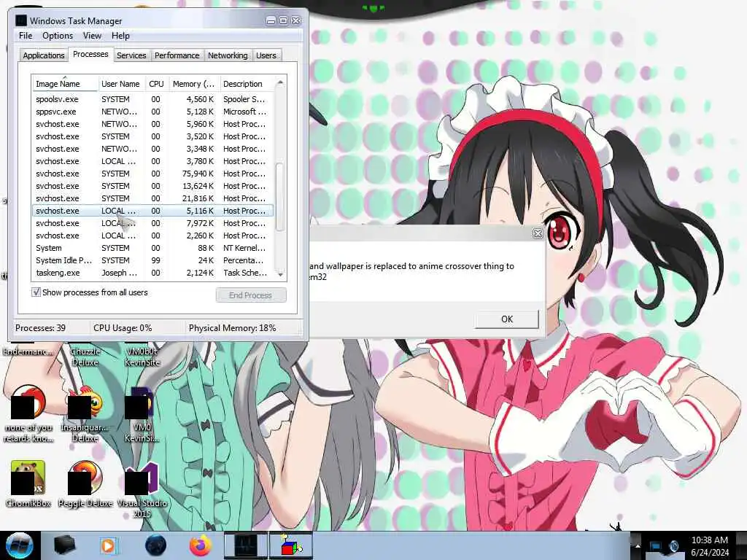The width and height of the screenshot is (747, 560).
Task: Open the Peggle Deluxe desktop icon
Action: [85, 483]
